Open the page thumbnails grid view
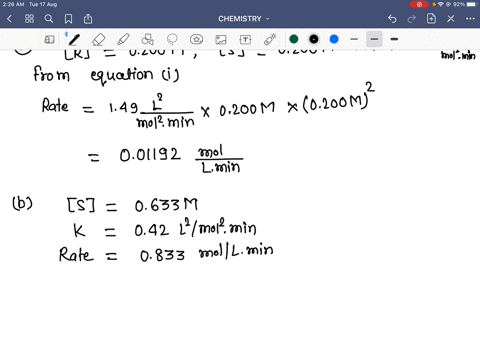480x360 pixels. point(29,19)
